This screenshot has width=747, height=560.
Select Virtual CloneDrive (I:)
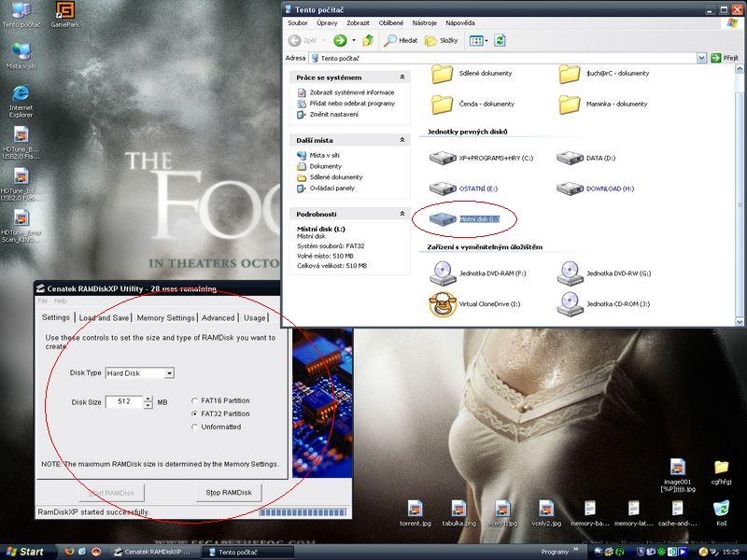[475, 304]
